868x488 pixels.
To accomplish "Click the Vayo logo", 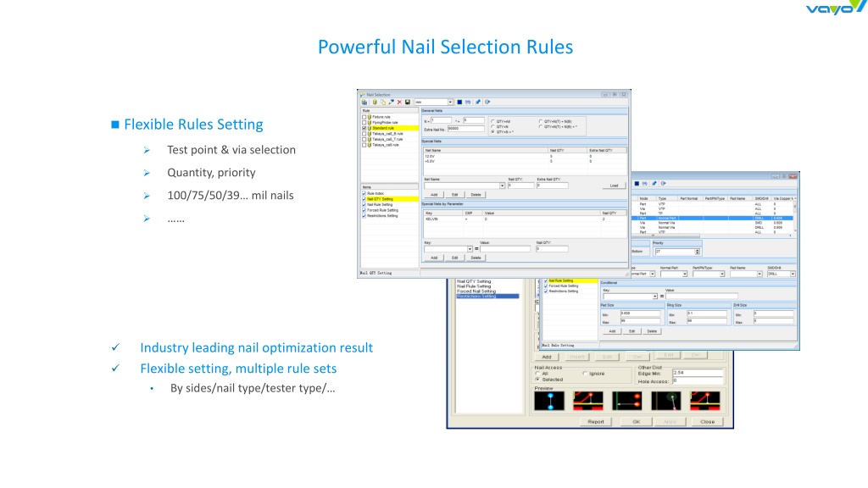I will tap(835, 8).
